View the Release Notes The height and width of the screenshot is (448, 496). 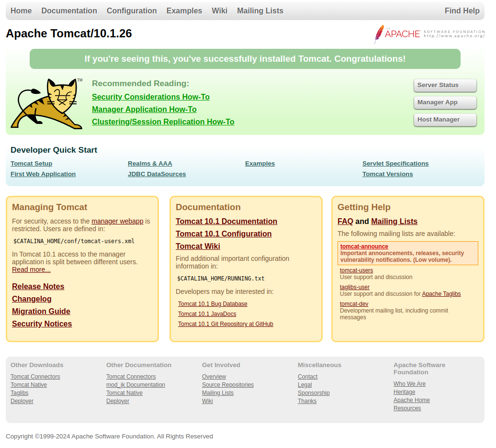pos(38,286)
